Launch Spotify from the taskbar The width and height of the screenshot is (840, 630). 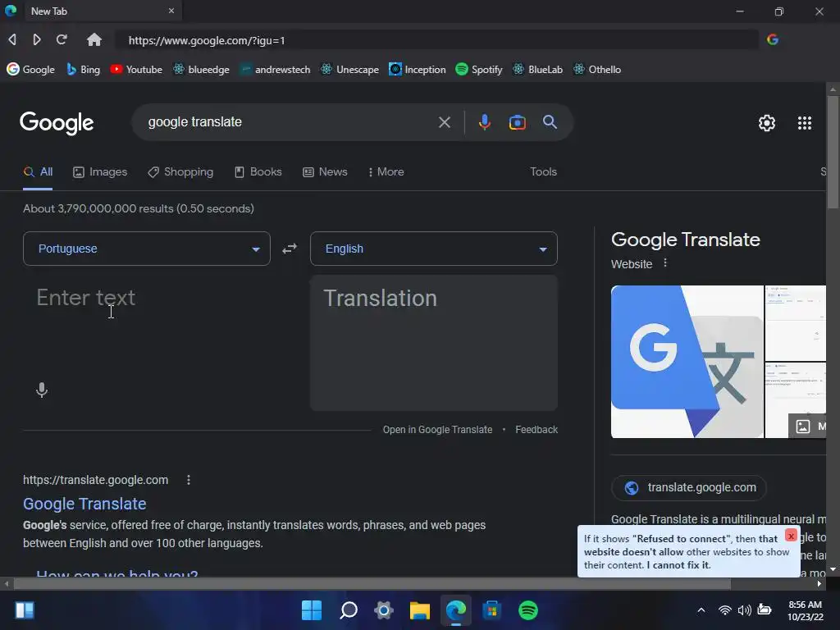click(x=528, y=610)
